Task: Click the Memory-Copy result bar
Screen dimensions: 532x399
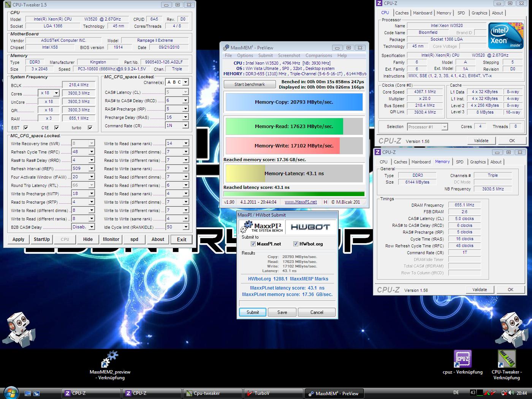Action: point(294,102)
